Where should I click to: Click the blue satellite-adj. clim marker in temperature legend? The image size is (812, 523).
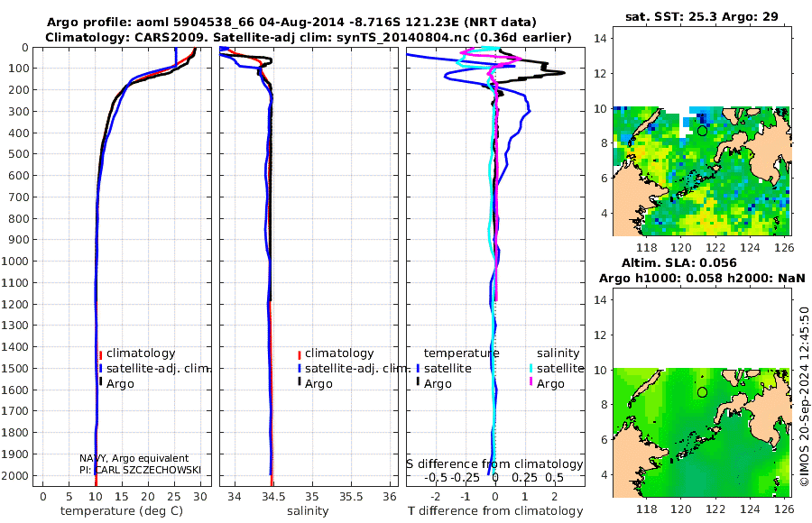pyautogui.click(x=100, y=369)
